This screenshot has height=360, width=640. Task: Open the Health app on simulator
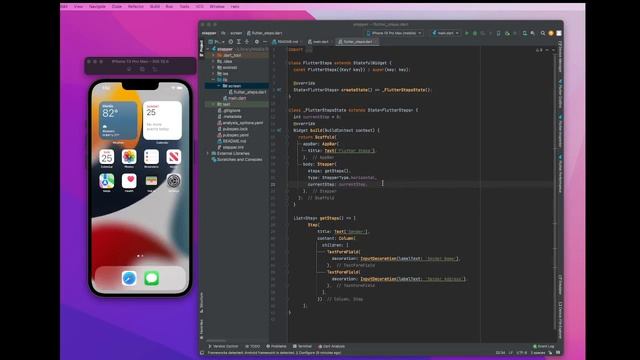[129, 181]
